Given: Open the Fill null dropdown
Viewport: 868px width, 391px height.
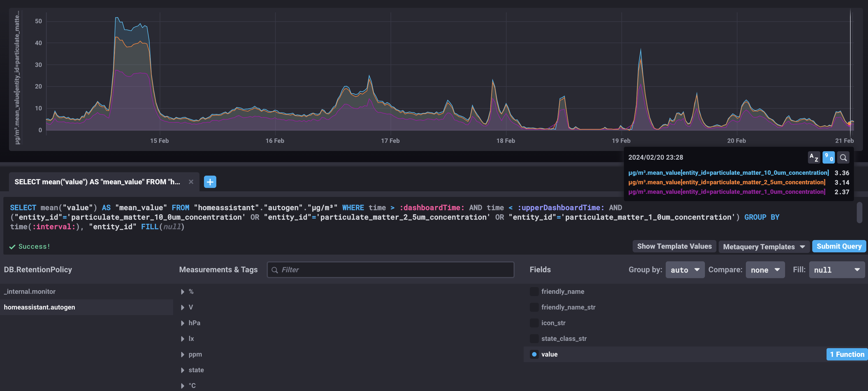Looking at the screenshot, I should click(x=837, y=270).
